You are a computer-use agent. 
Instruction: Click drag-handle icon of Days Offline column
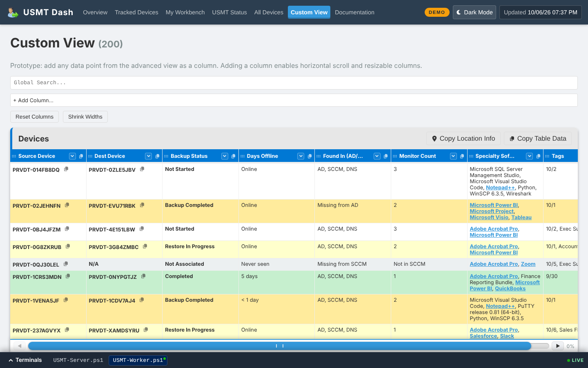(243, 156)
